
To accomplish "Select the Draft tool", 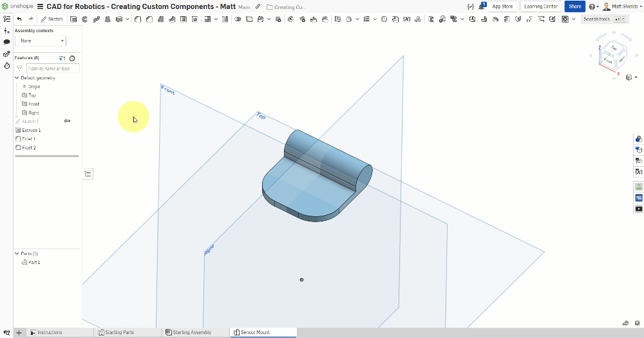I will click(161, 19).
